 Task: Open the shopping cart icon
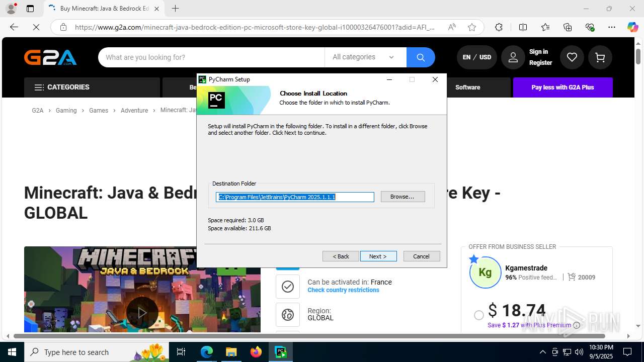click(x=600, y=57)
